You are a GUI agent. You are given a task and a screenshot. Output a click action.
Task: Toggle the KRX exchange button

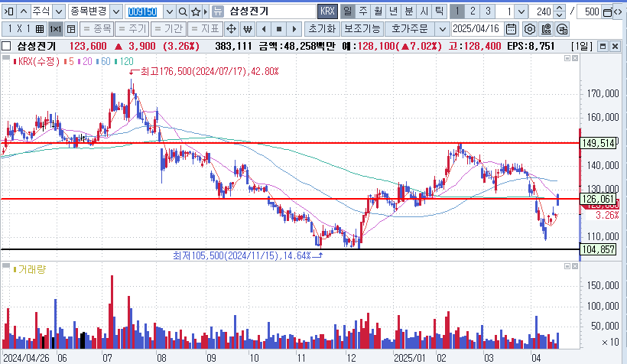[x=327, y=11]
